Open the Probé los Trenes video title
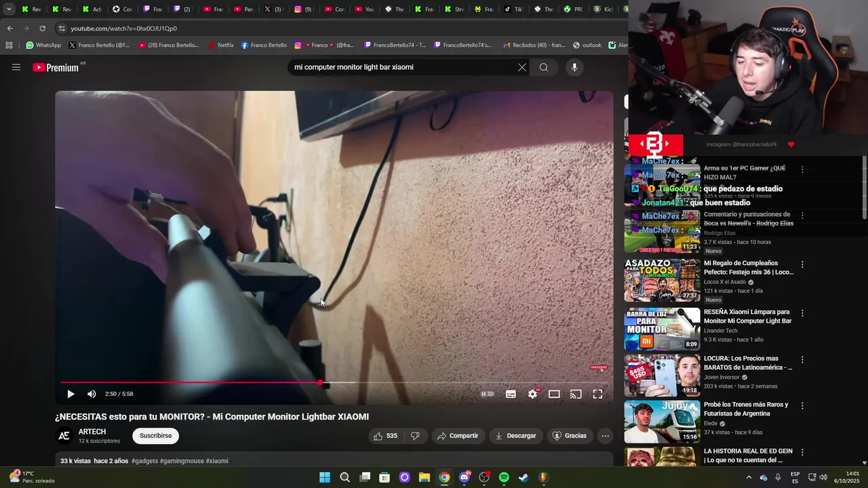868x488 pixels. (746, 409)
